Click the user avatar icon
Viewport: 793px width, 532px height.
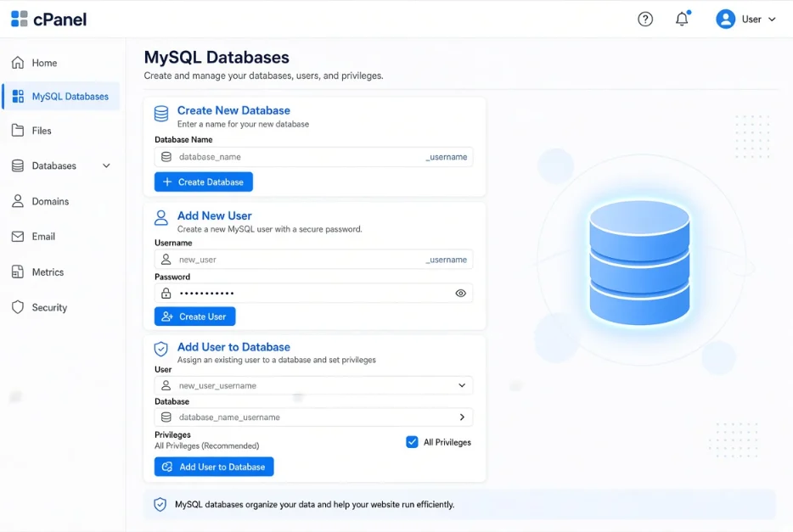coord(725,20)
